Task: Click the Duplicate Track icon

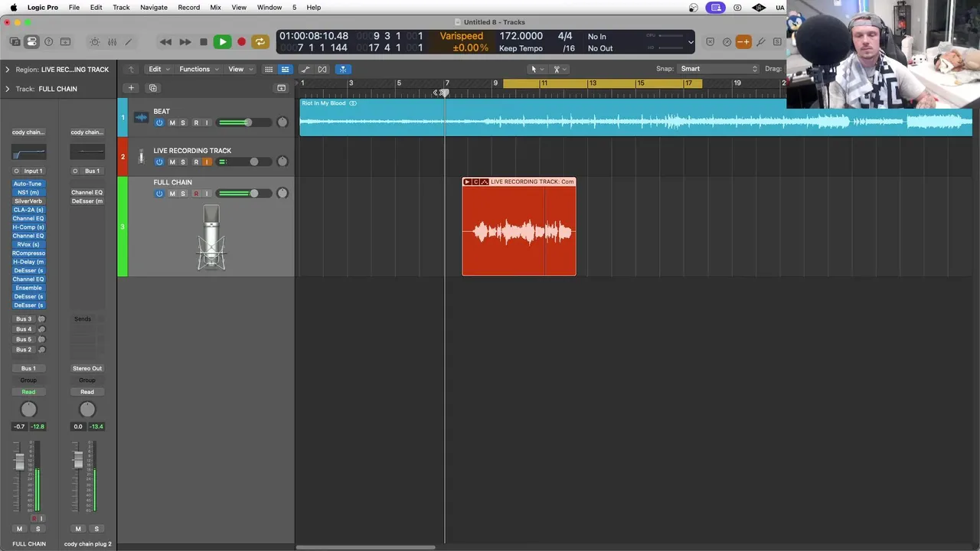Action: 153,88
